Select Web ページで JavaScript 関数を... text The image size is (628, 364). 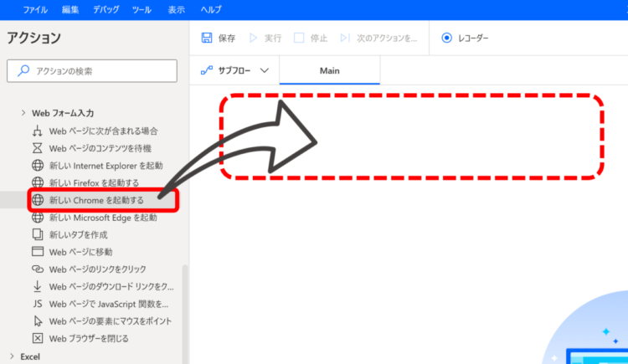(x=109, y=304)
